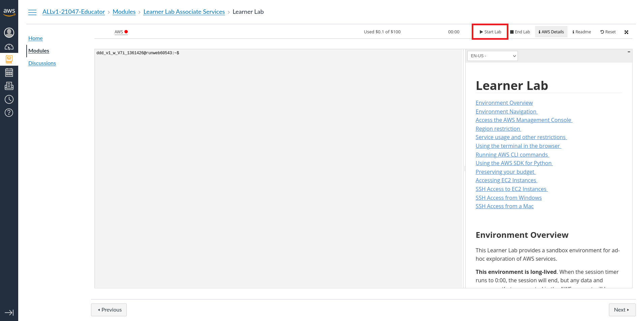Toggle the course navigation hamburger menu

click(32, 12)
